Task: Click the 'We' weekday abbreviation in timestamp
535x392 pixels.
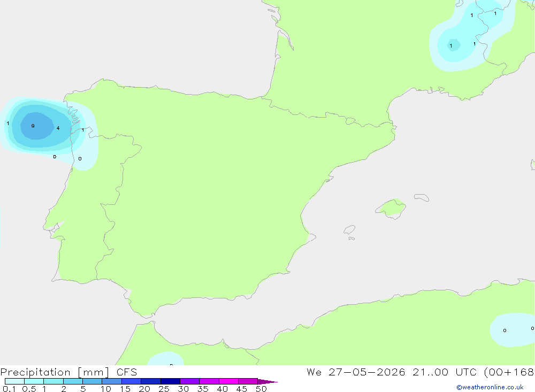Action: pyautogui.click(x=314, y=372)
